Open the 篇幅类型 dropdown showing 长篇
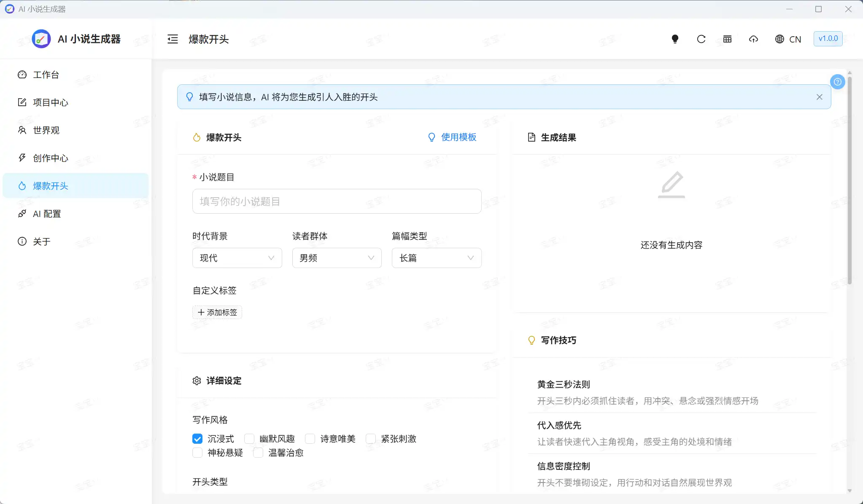Viewport: 863px width, 504px height. (x=436, y=257)
